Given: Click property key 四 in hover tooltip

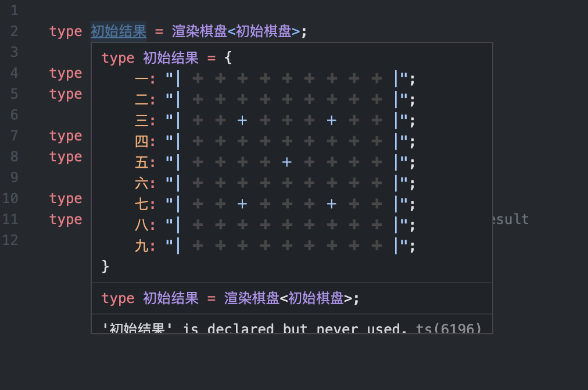Looking at the screenshot, I should click(x=142, y=142).
